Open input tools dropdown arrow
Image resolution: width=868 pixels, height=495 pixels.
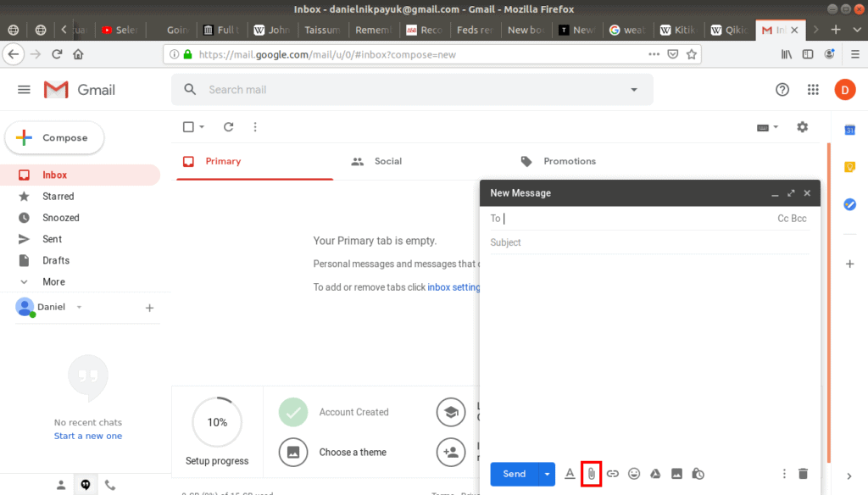pyautogui.click(x=776, y=127)
